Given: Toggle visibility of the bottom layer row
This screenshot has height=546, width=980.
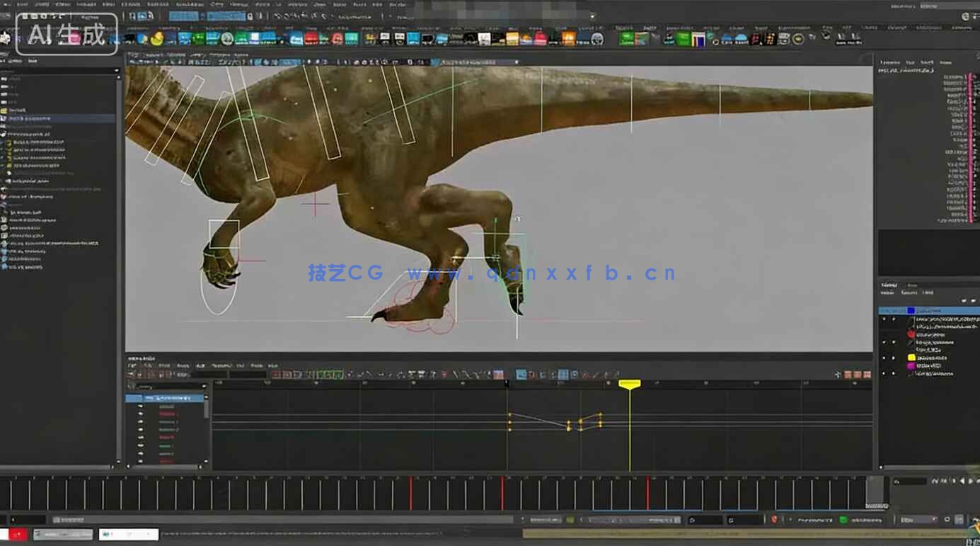Looking at the screenshot, I should click(883, 373).
